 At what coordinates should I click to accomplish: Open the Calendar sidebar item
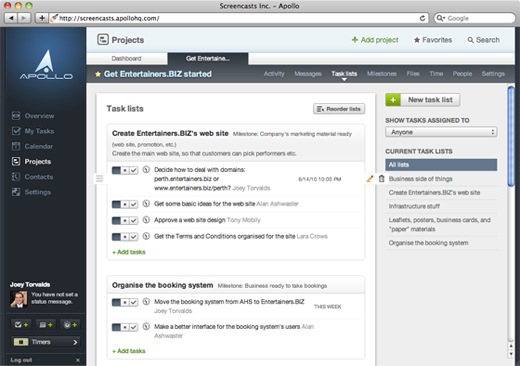click(x=32, y=146)
